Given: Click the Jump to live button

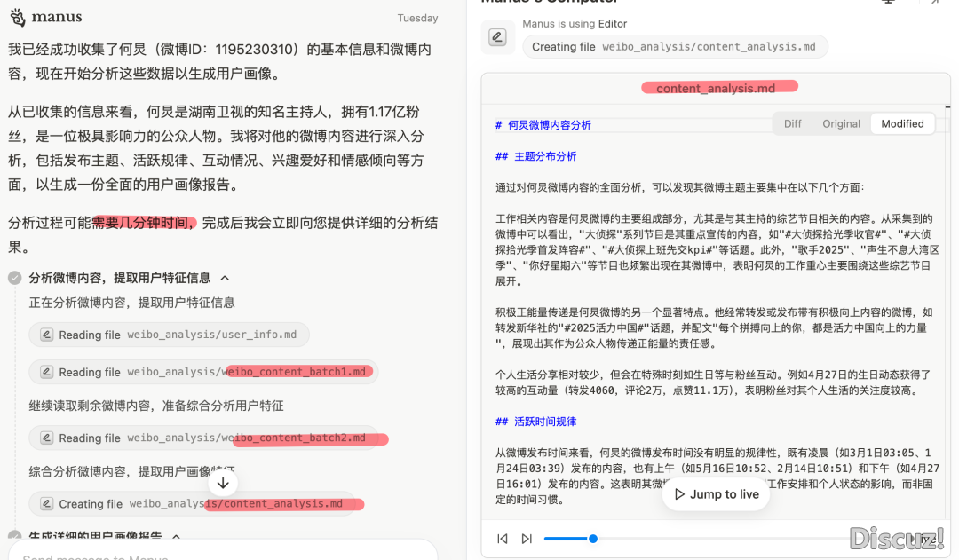Looking at the screenshot, I should coord(715,494).
